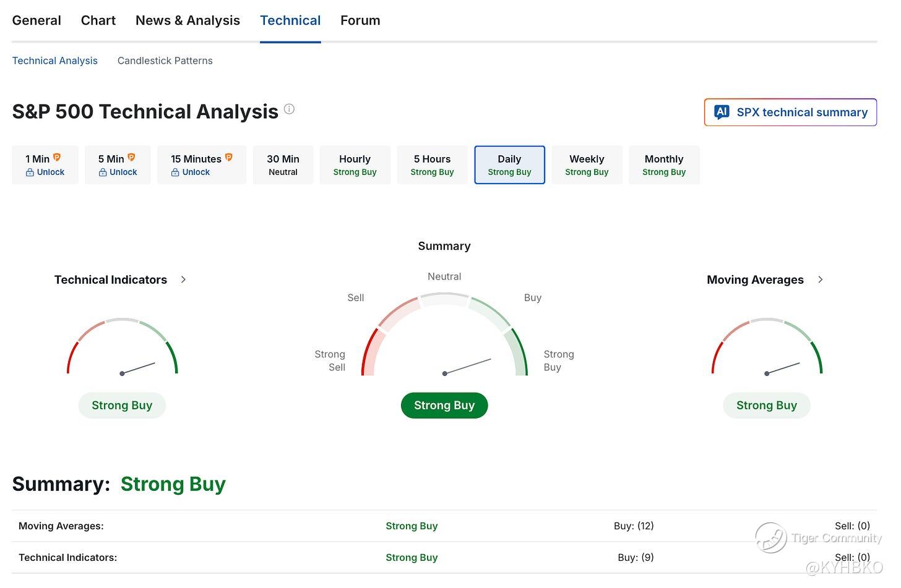Image resolution: width=901 pixels, height=588 pixels.
Task: Click the premium badge icon on 1 Min
Action: 57,158
